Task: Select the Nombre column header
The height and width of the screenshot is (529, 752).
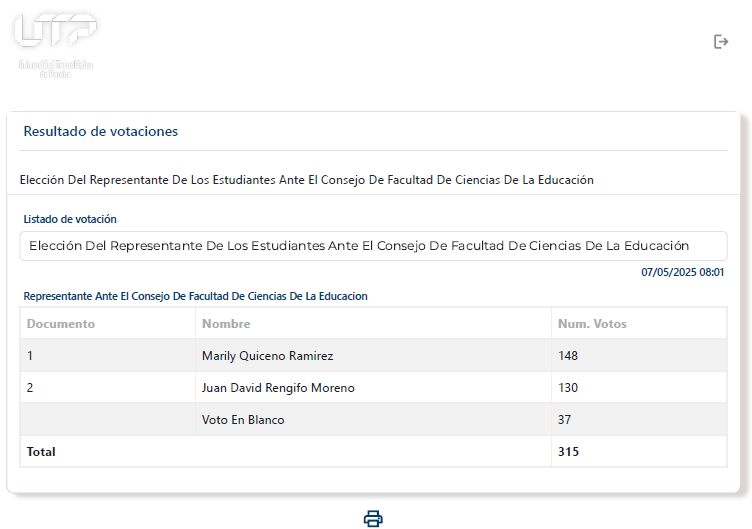Action: tap(226, 324)
